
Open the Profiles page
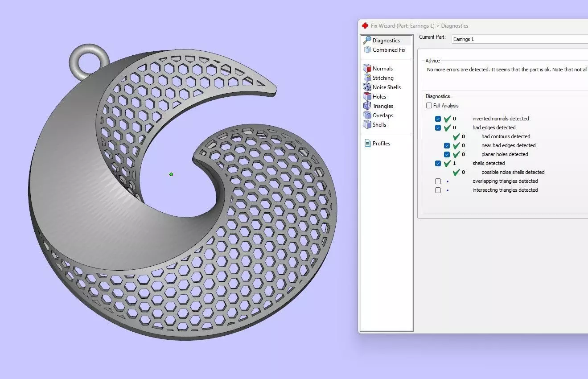[x=381, y=144]
